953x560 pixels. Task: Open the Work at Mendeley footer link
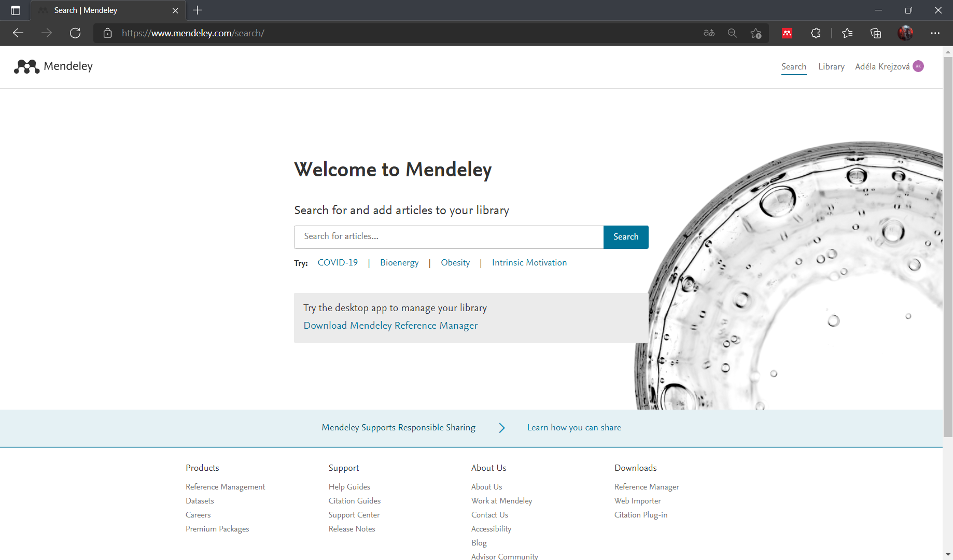(501, 501)
